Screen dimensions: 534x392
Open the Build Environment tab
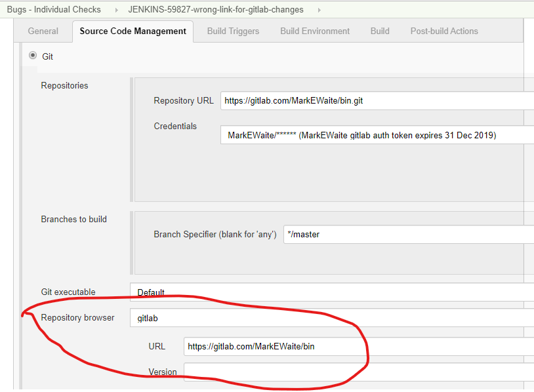[x=315, y=31]
